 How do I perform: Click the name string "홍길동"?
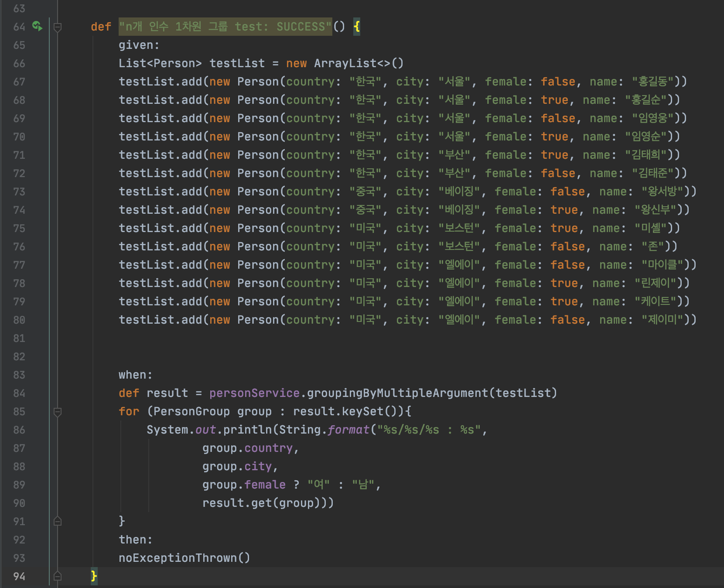tap(652, 82)
